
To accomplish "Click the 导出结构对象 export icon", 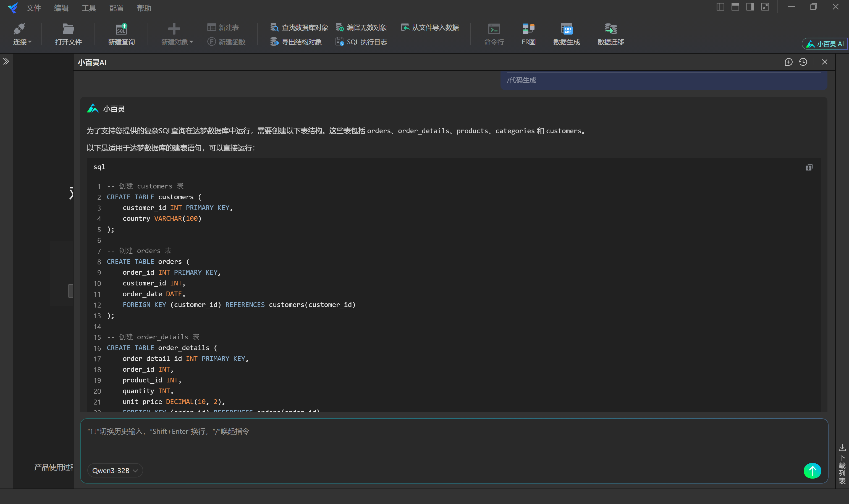I will coord(296,41).
